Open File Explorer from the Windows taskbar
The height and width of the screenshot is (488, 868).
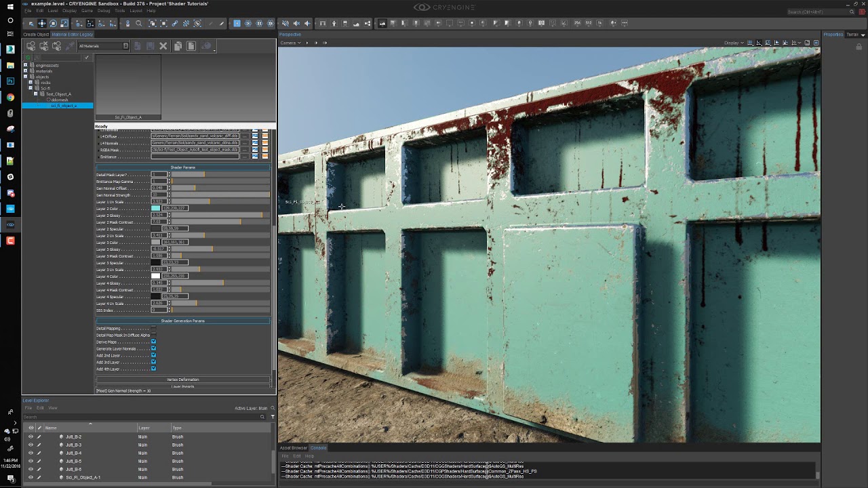pyautogui.click(x=10, y=65)
